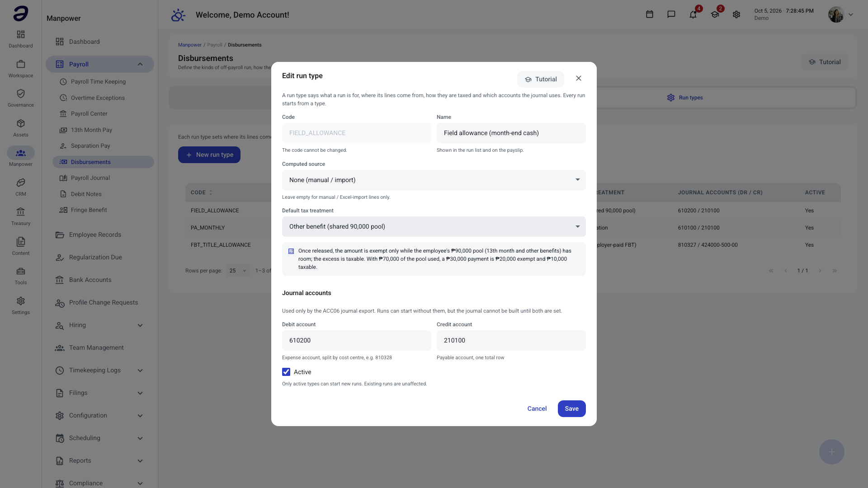Screen dimensions: 868x488
Task: Open Treasury in the left rail
Action: click(x=21, y=216)
